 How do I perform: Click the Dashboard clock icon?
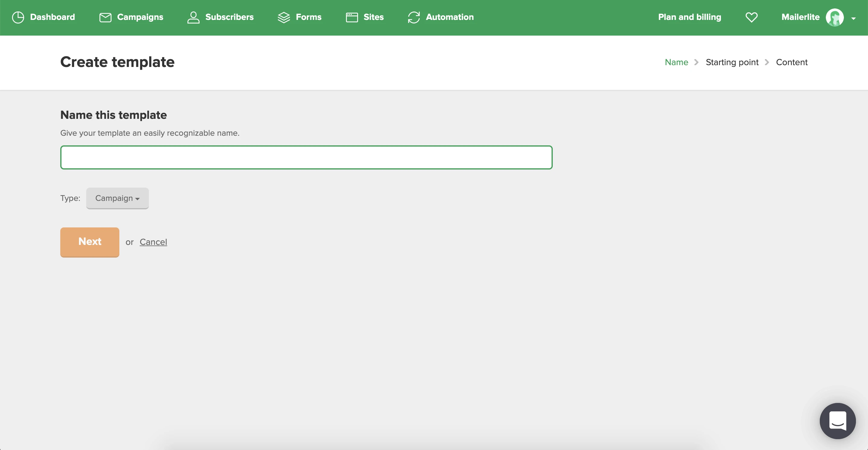coord(18,17)
